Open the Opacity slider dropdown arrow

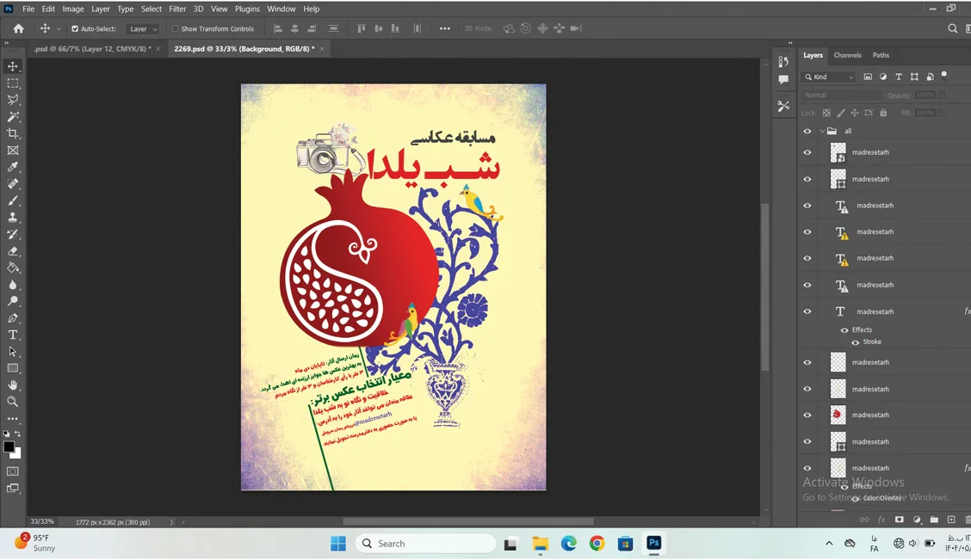(x=942, y=95)
